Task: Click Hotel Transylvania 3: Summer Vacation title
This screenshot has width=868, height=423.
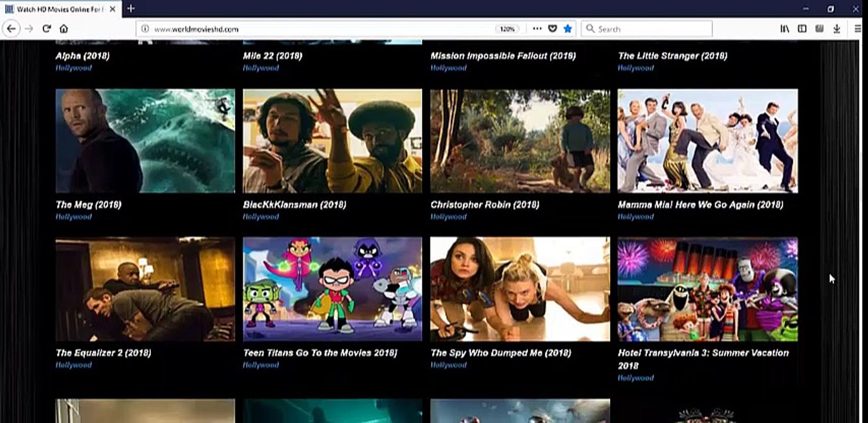Action: click(704, 359)
